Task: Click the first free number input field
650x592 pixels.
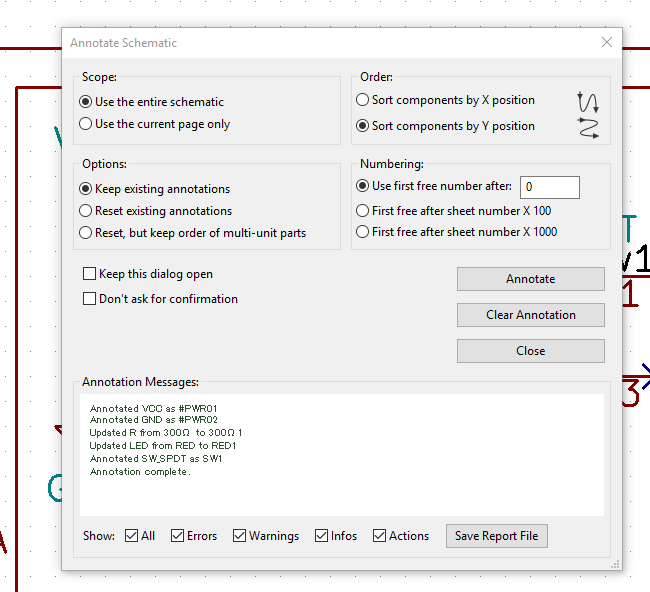Action: coord(550,187)
